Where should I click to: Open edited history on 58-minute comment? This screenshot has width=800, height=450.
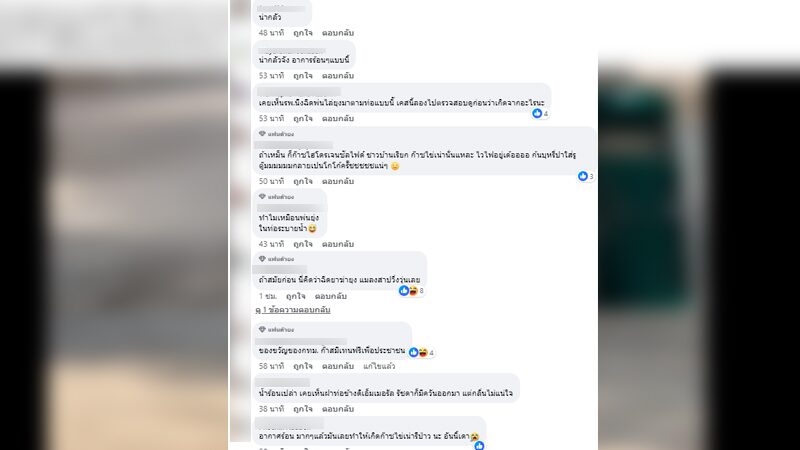pos(379,366)
